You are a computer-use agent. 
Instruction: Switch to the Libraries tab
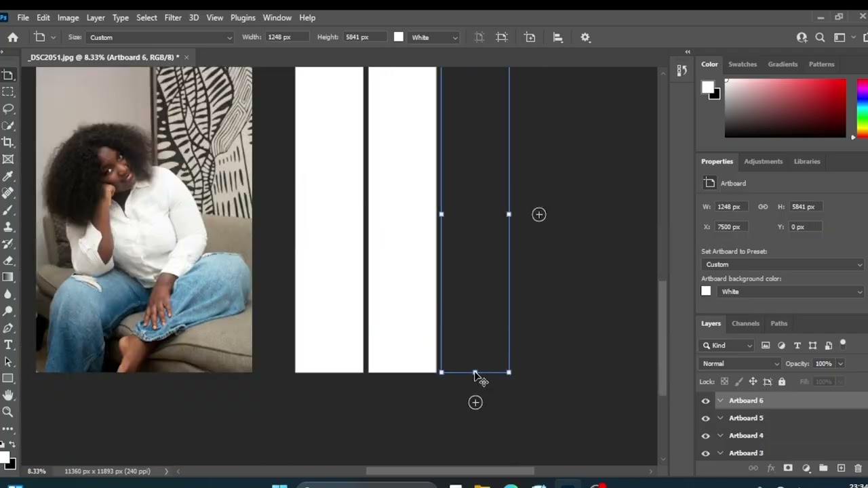pyautogui.click(x=807, y=161)
